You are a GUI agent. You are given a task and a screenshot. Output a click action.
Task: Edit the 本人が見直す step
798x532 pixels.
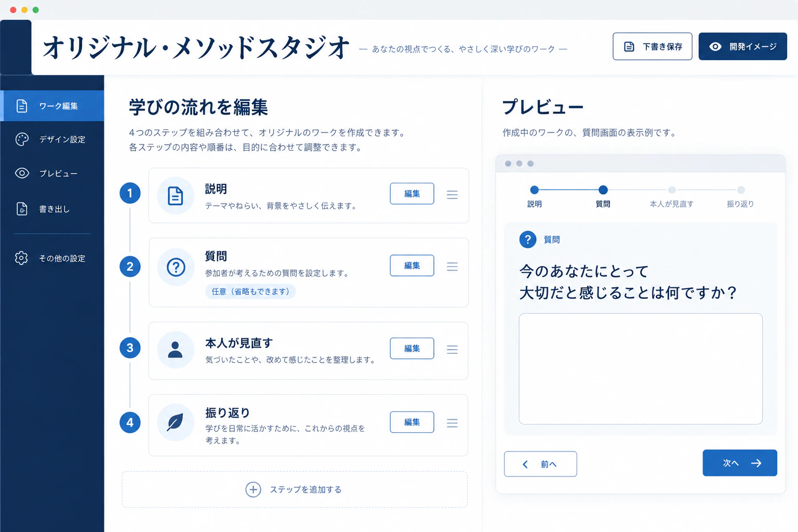[412, 349]
